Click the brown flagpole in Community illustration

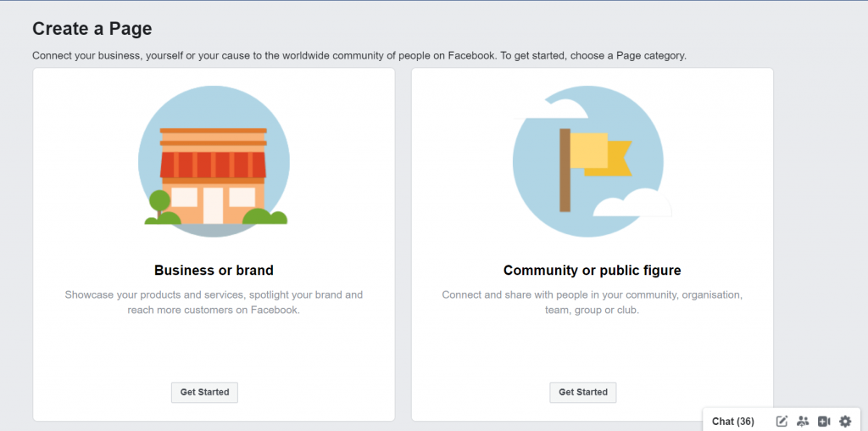tap(565, 170)
